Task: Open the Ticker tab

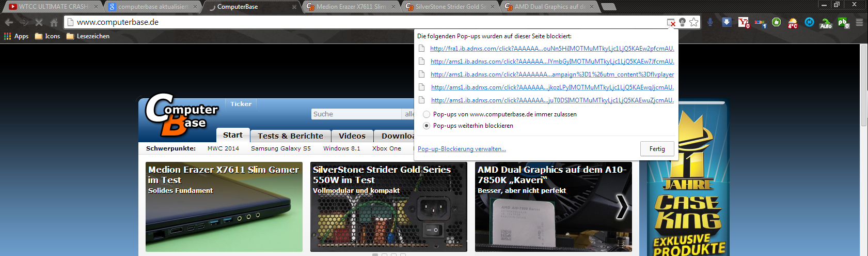Action: click(241, 104)
